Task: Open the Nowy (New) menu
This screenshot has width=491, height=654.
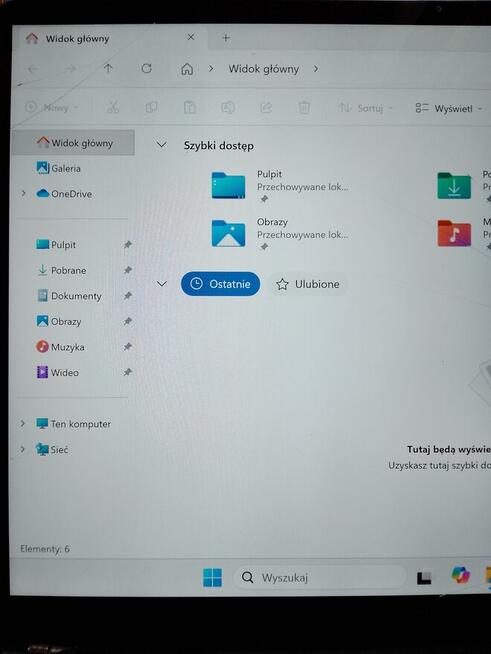Action: pyautogui.click(x=52, y=108)
